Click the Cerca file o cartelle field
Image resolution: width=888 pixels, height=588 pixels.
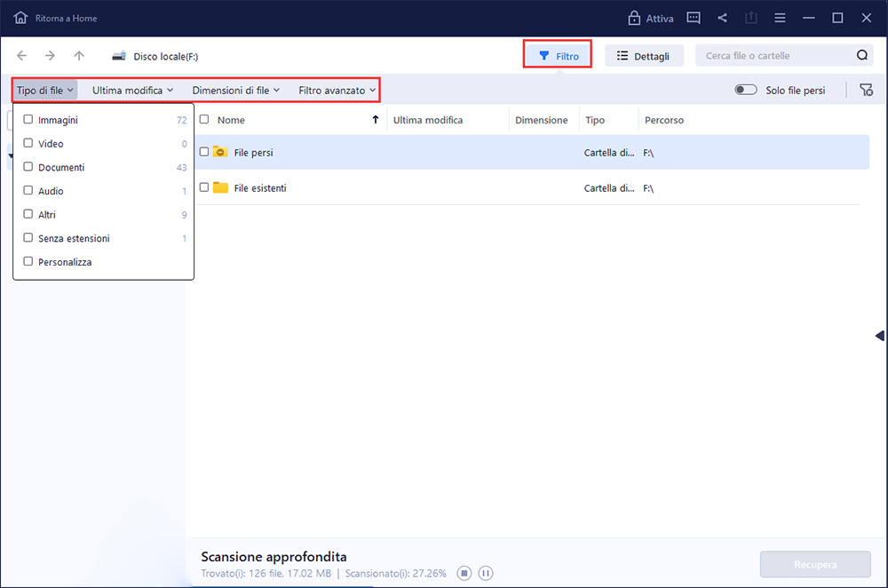point(784,56)
